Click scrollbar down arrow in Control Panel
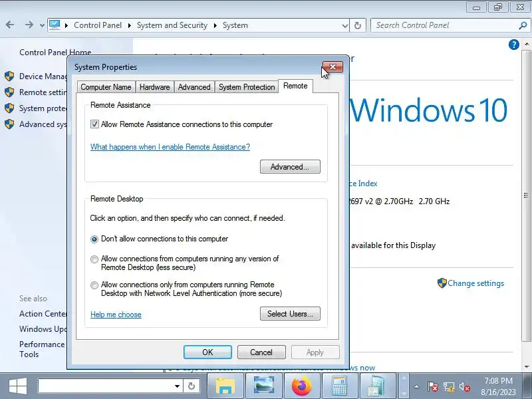The image size is (532, 399). click(x=527, y=367)
